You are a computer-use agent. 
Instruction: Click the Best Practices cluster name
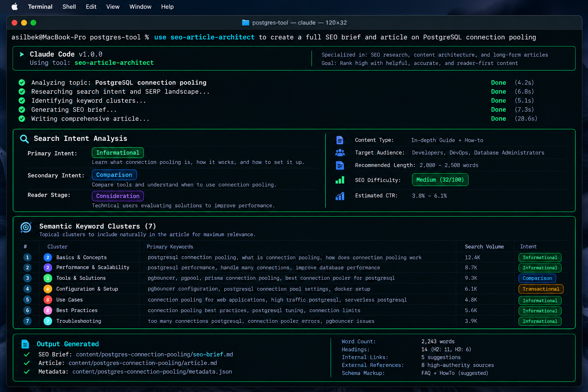click(x=77, y=310)
